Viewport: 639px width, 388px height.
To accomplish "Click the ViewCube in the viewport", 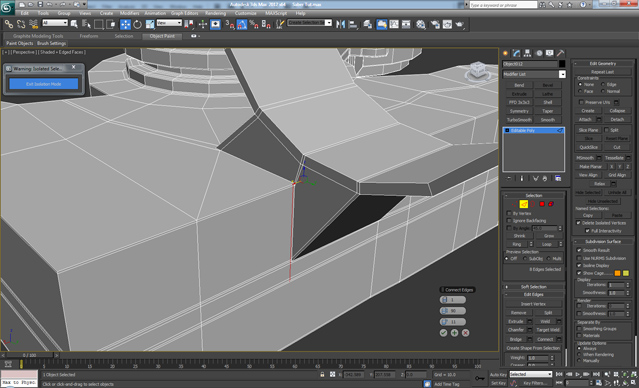I will click(477, 71).
